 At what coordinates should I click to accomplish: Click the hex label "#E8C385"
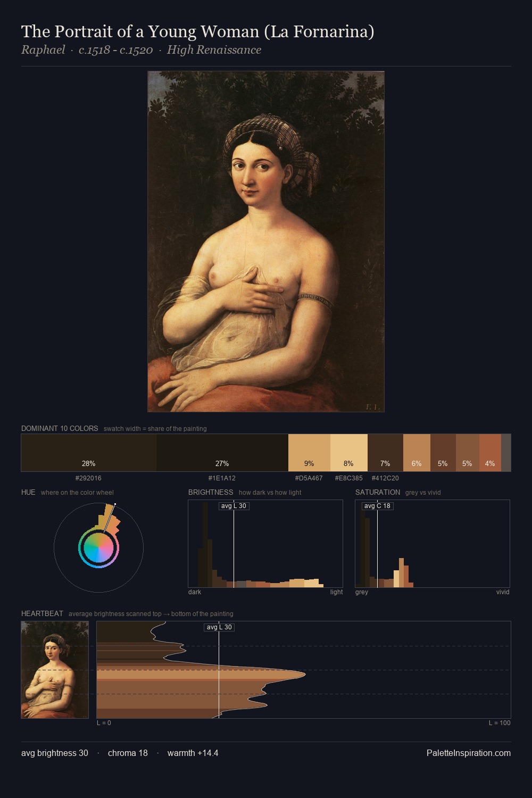click(x=349, y=478)
